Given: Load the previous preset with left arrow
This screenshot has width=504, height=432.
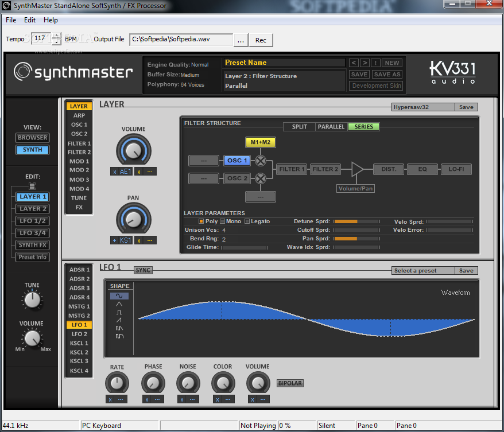Looking at the screenshot, I should point(354,63).
